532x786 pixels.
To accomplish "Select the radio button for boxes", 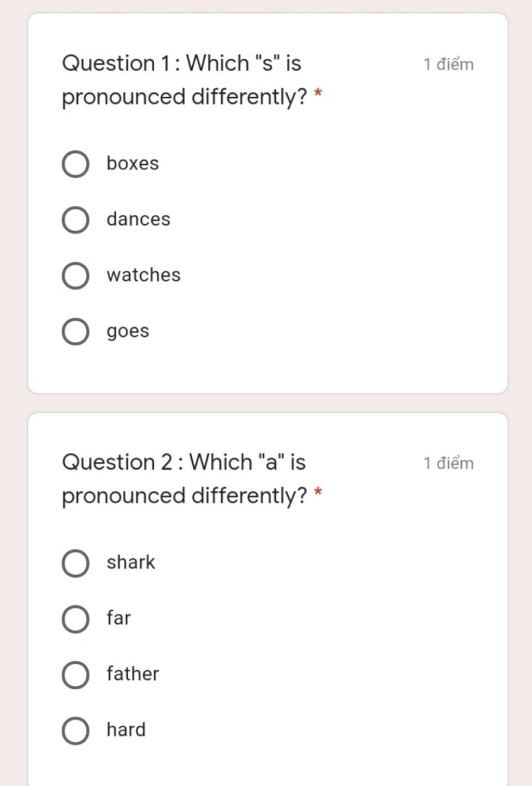I will point(75,164).
